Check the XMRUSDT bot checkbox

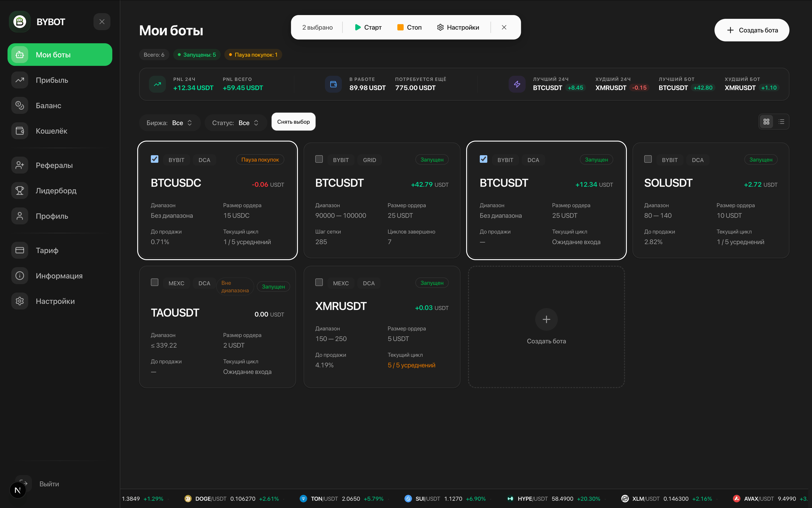(x=319, y=282)
